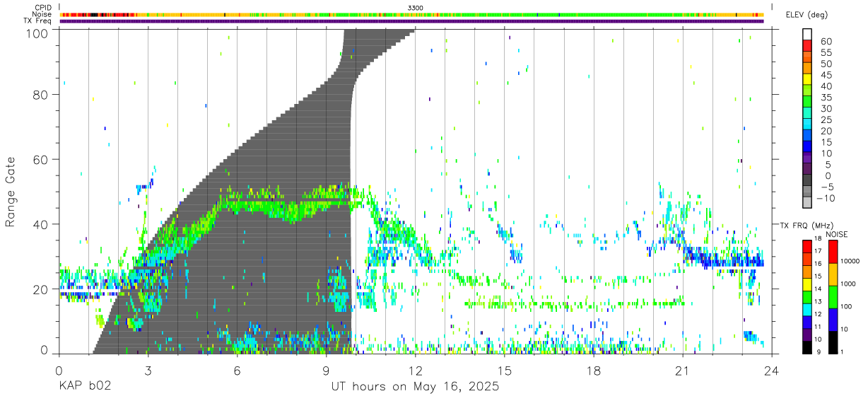
Task: Click the '20' tick label on the Range Gate axis
Action: 41,289
